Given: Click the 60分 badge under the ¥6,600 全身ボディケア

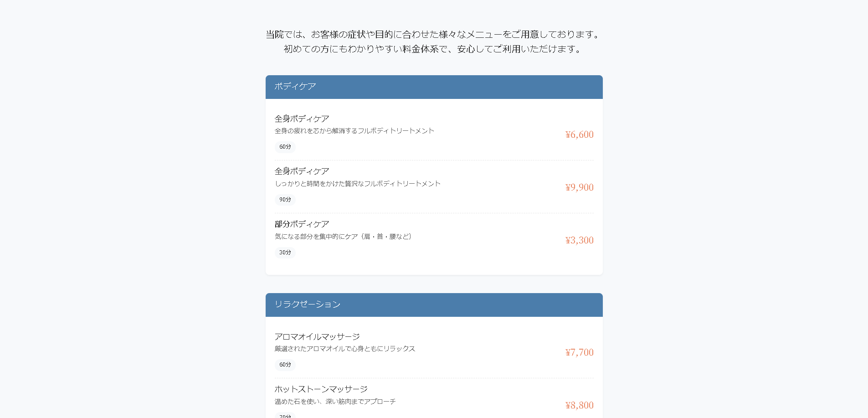Looking at the screenshot, I should [285, 147].
